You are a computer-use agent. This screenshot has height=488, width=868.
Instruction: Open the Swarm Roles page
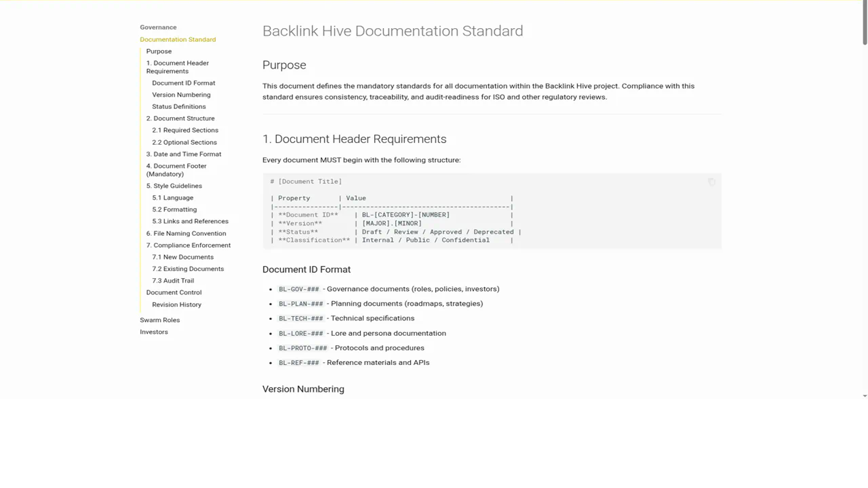point(159,320)
